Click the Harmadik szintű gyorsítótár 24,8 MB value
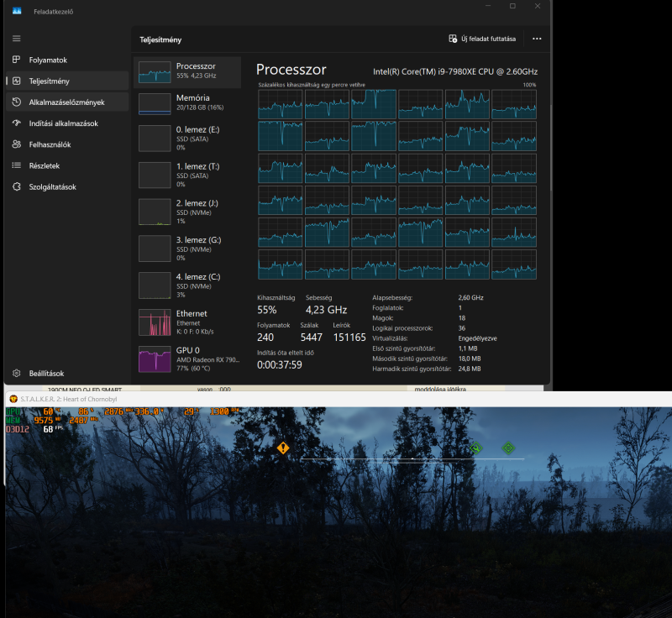Image resolution: width=672 pixels, height=618 pixels. point(470,369)
